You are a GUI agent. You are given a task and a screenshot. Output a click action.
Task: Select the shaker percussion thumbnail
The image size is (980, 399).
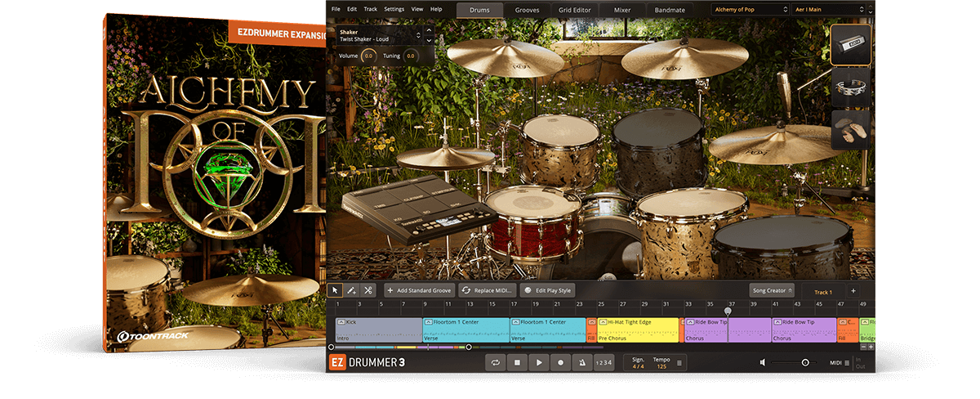coord(851,45)
